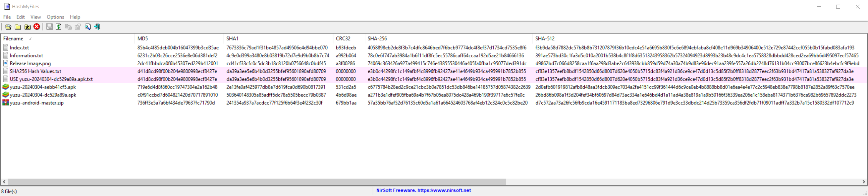Image resolution: width=868 pixels, height=196 pixels.
Task: Open the File menu
Action: pyautogui.click(x=7, y=17)
